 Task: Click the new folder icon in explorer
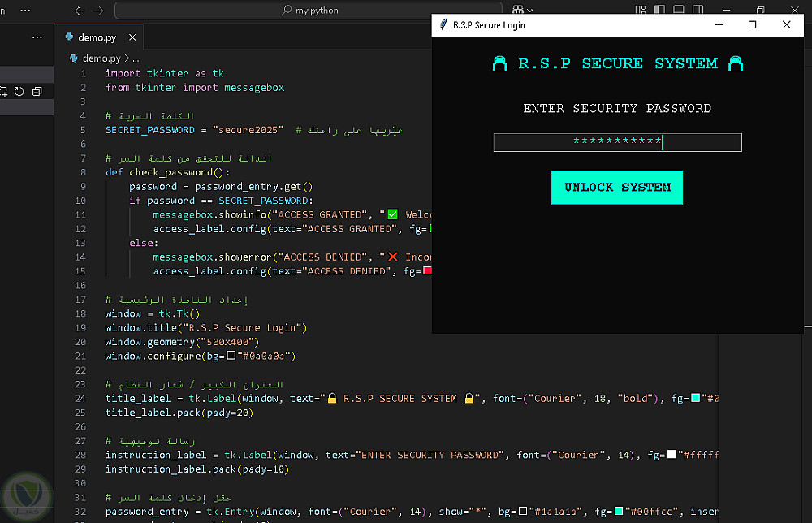coord(3,92)
